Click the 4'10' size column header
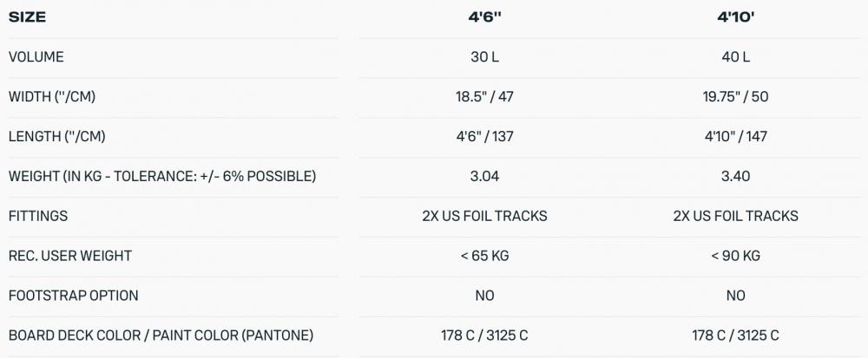Screen dimensions: 868x358 click(735, 16)
